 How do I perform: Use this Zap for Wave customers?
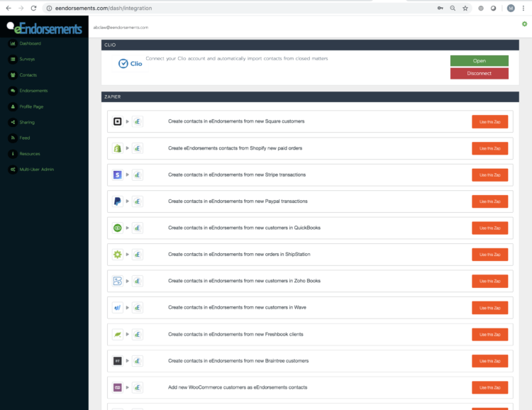tap(489, 308)
